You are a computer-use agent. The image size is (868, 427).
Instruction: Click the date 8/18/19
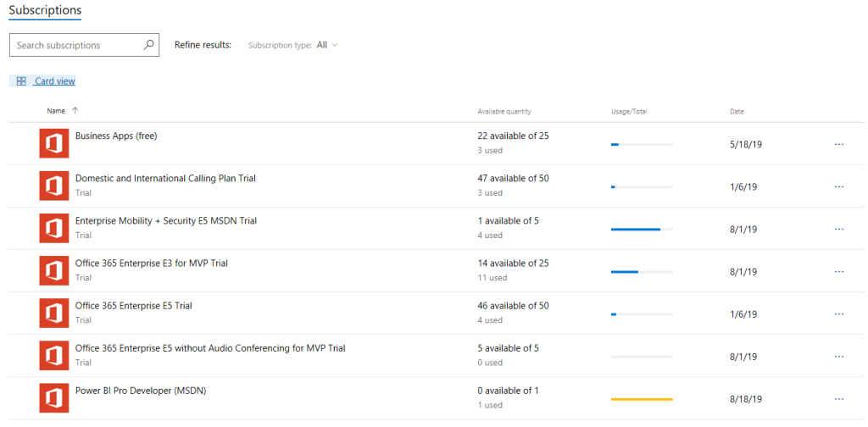[x=746, y=399]
